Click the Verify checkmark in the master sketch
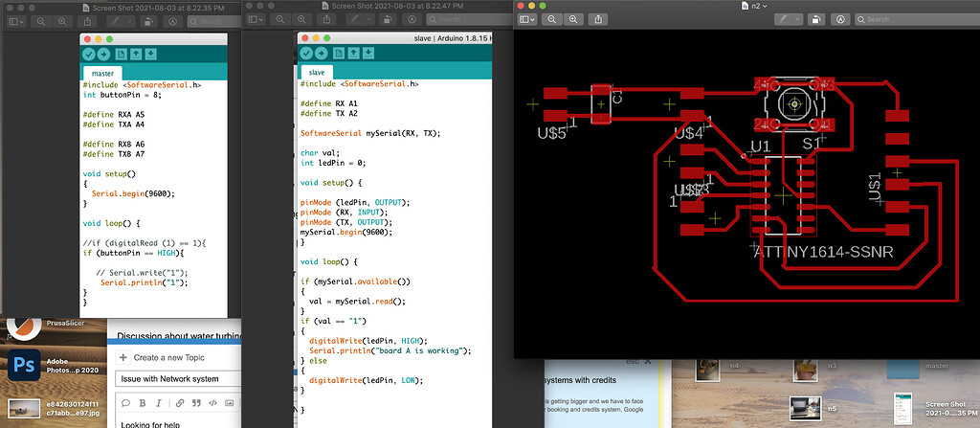Image resolution: width=980 pixels, height=428 pixels. click(88, 54)
